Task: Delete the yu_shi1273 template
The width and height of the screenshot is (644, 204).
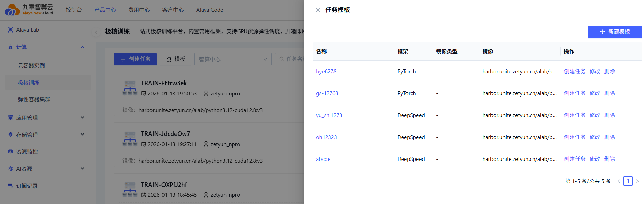Action: click(609, 115)
